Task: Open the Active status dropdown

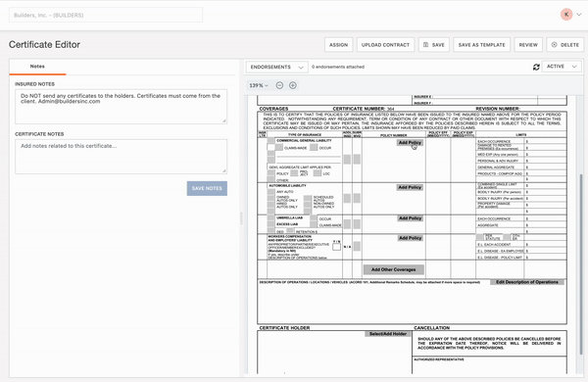Action: point(562,67)
